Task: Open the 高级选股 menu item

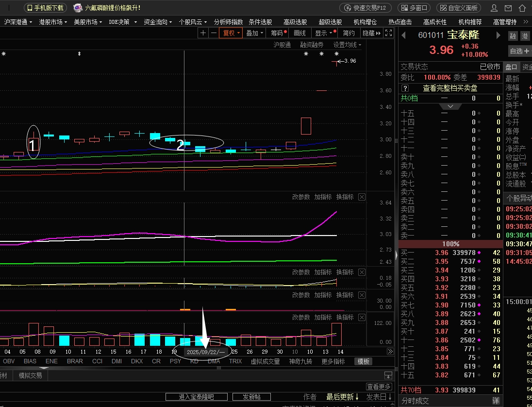Action: pos(295,22)
